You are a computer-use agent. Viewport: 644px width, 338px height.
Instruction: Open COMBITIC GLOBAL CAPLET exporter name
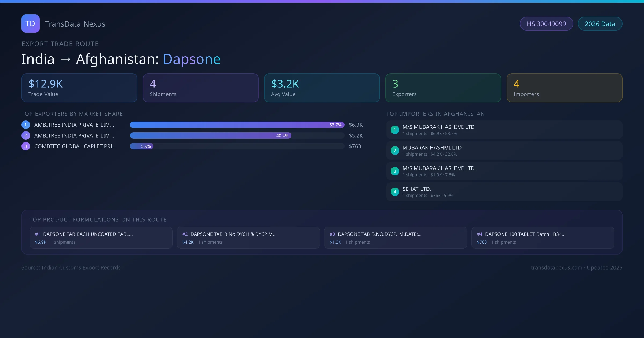75,146
